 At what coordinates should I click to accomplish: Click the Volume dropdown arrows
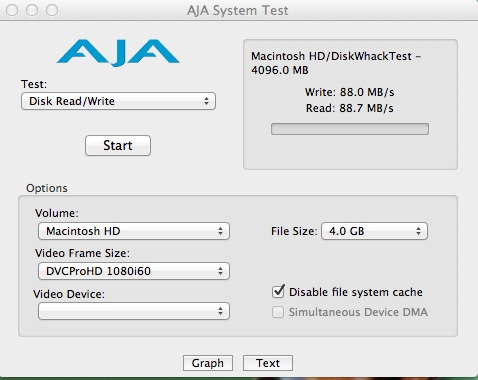click(220, 231)
